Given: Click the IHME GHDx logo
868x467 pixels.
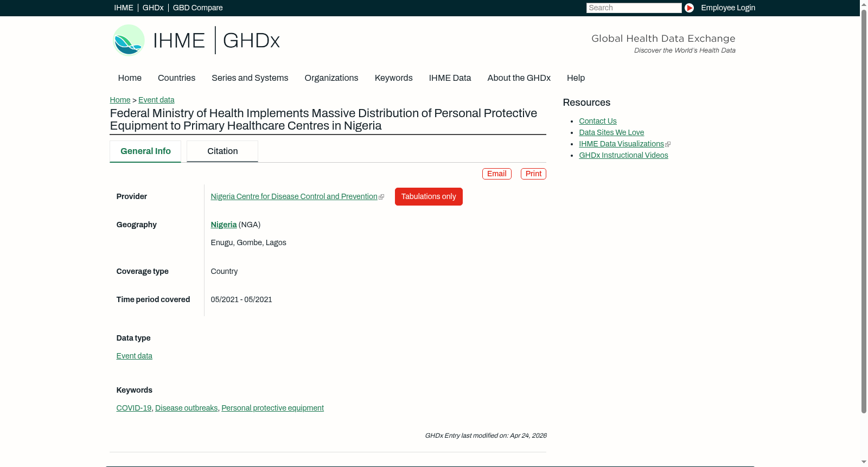Looking at the screenshot, I should pos(196,40).
